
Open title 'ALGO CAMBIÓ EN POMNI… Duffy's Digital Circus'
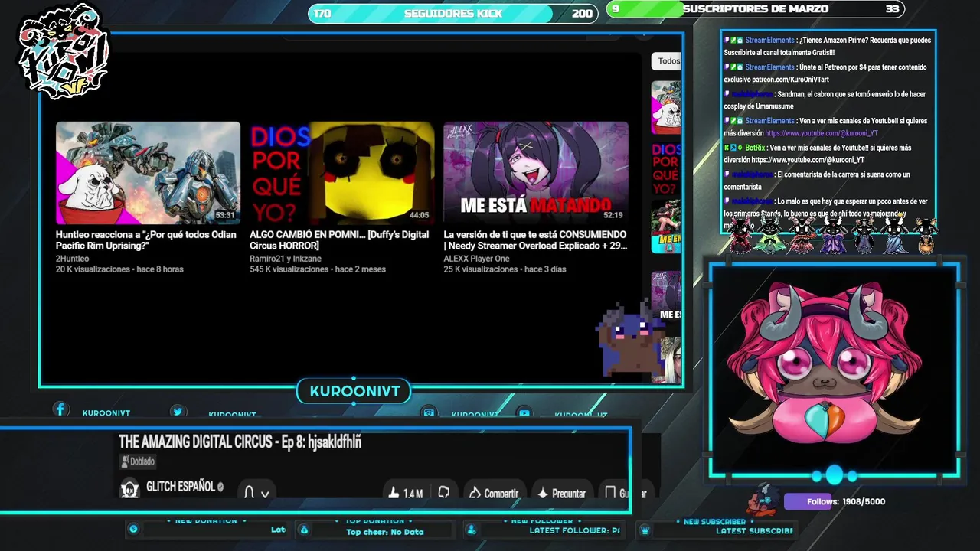pyautogui.click(x=339, y=240)
